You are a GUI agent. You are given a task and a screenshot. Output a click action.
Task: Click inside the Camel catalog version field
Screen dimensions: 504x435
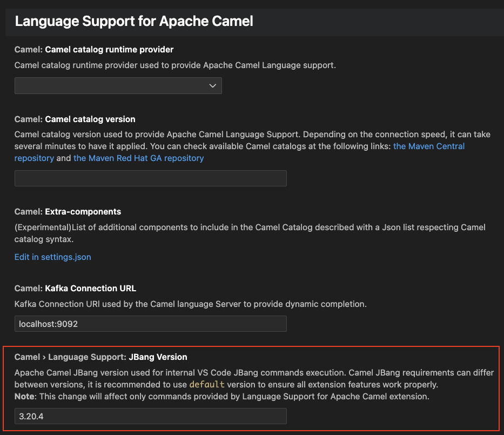click(x=150, y=178)
